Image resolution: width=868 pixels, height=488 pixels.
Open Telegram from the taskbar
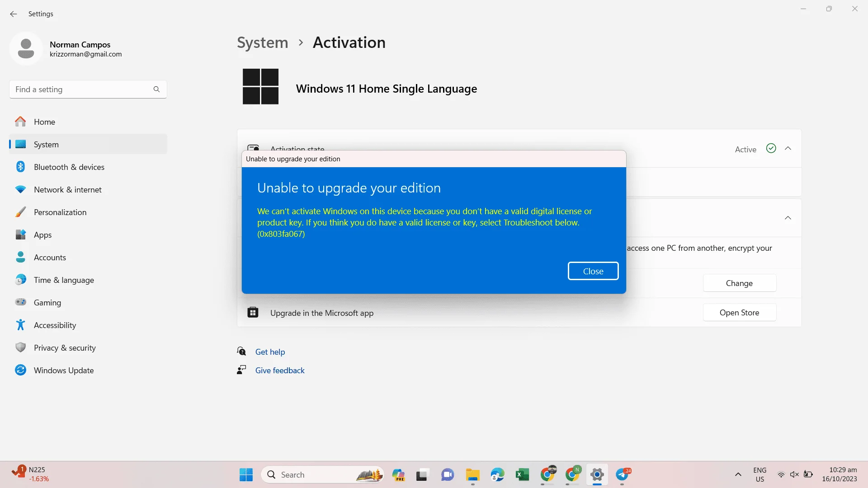623,475
